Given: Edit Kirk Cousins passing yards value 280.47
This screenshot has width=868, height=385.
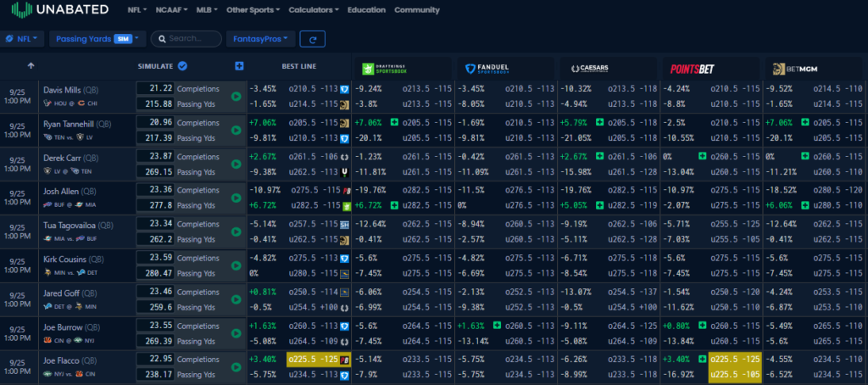Looking at the screenshot, I should point(155,273).
